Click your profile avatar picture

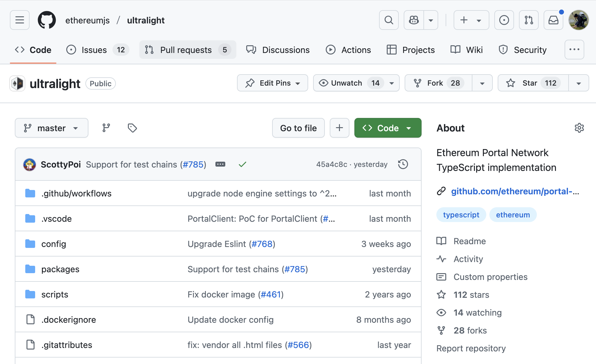click(x=578, y=20)
